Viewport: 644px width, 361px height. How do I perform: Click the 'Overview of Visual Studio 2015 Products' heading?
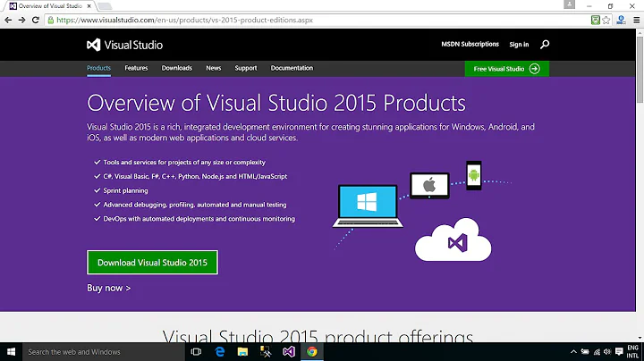click(276, 103)
